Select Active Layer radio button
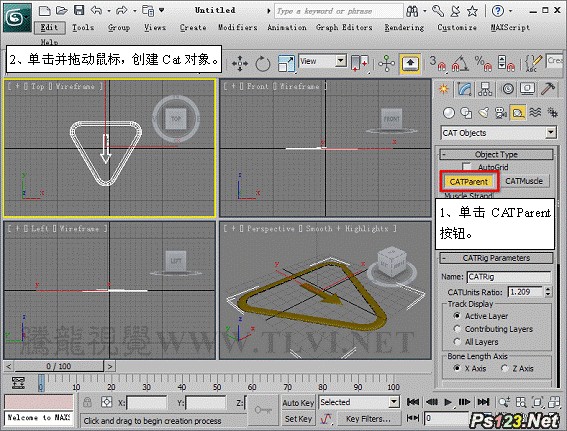The height and width of the screenshot is (431, 567). pyautogui.click(x=457, y=316)
